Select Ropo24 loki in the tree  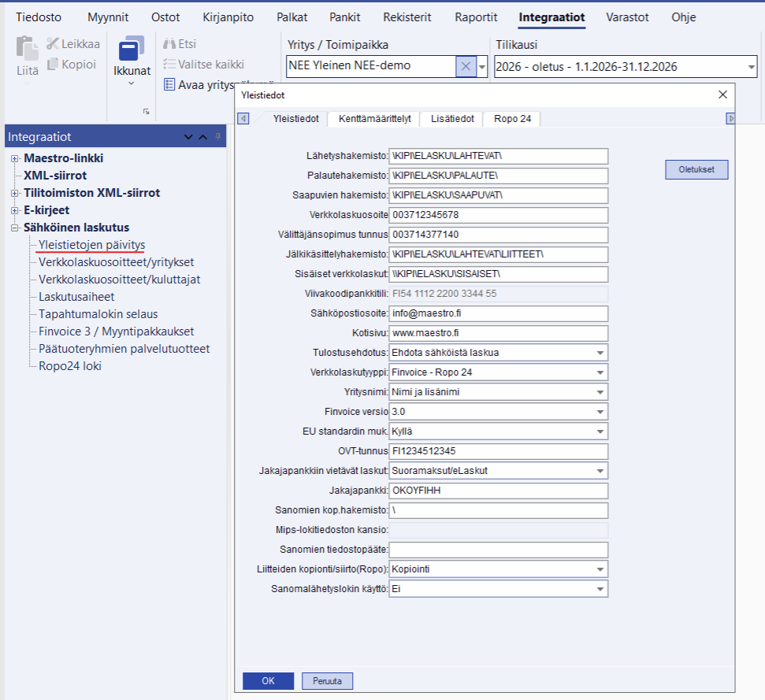click(x=70, y=366)
